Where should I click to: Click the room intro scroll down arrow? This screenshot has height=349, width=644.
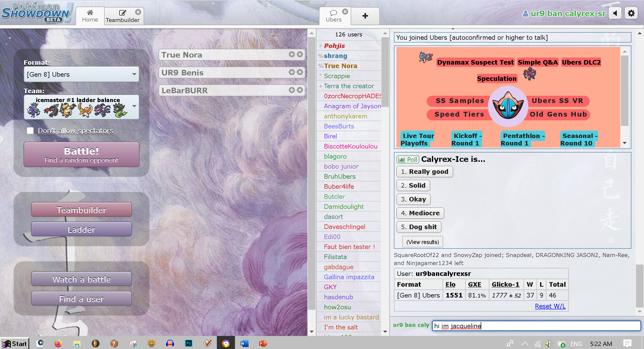point(624,143)
